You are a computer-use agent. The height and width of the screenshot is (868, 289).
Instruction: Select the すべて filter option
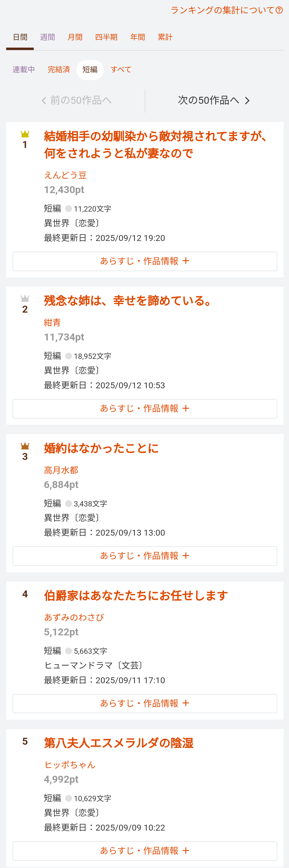[121, 70]
